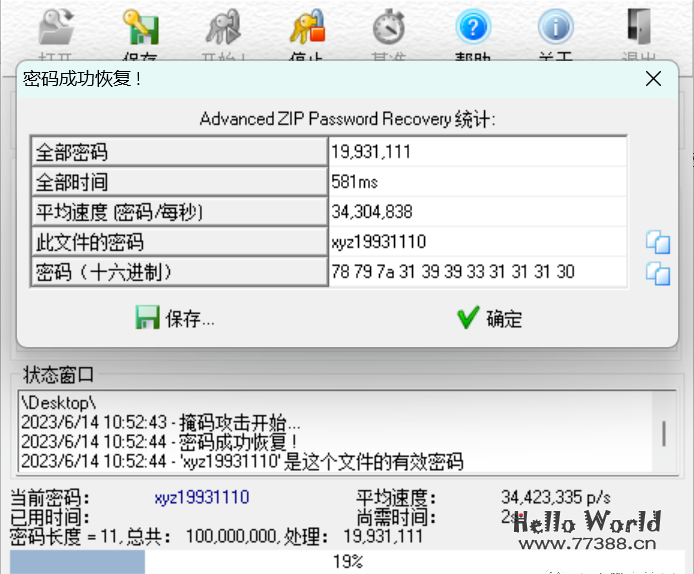Click the Advanced ZIP Password Recovery 统计 heading
Screen dimensions: 694x574
point(347,119)
